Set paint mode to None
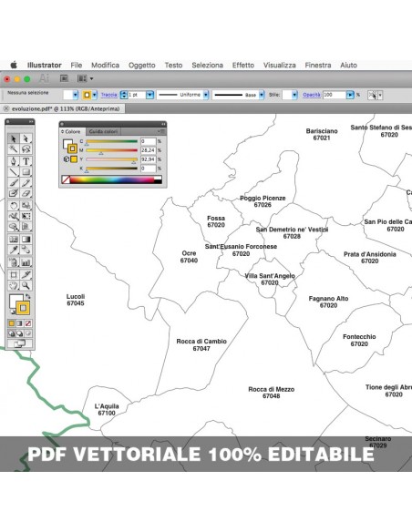Screen dimensions: 412x532 (28, 323)
